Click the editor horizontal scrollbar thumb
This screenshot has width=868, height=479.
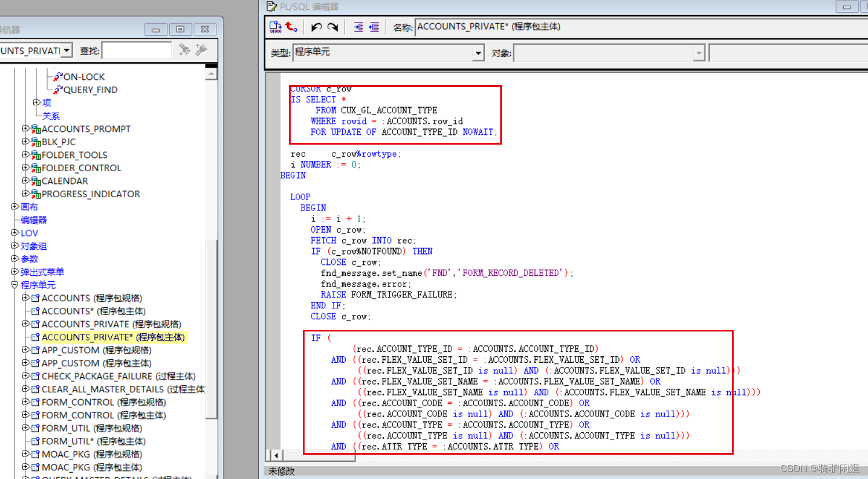[319, 455]
